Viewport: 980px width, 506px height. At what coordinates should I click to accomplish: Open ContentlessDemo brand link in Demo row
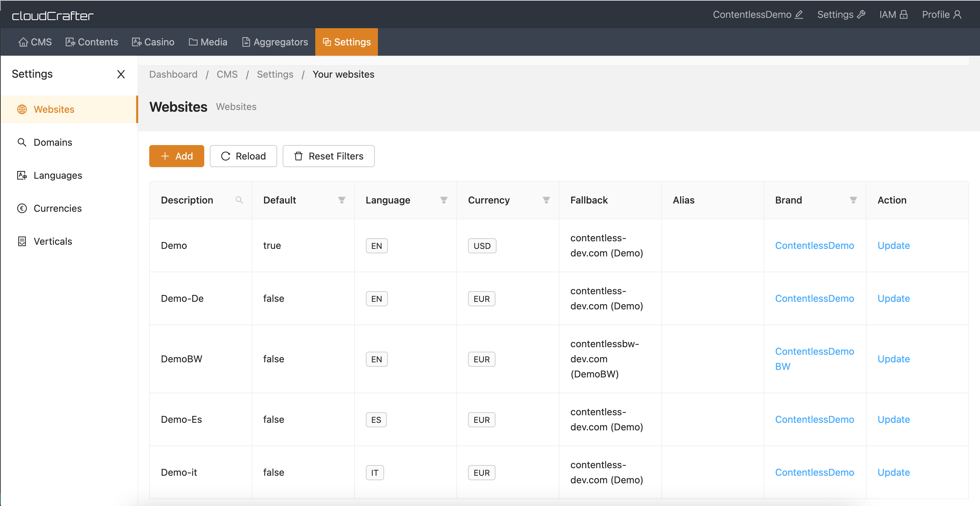pyautogui.click(x=815, y=245)
